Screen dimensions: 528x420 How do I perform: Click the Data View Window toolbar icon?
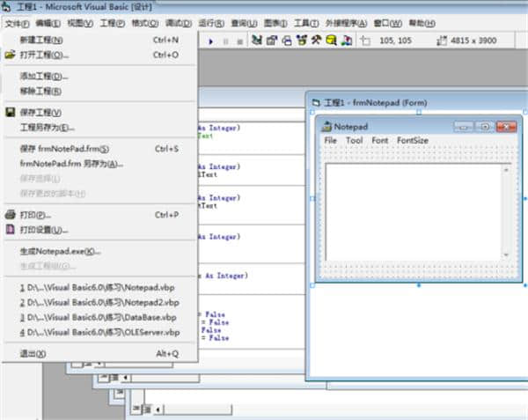point(329,41)
